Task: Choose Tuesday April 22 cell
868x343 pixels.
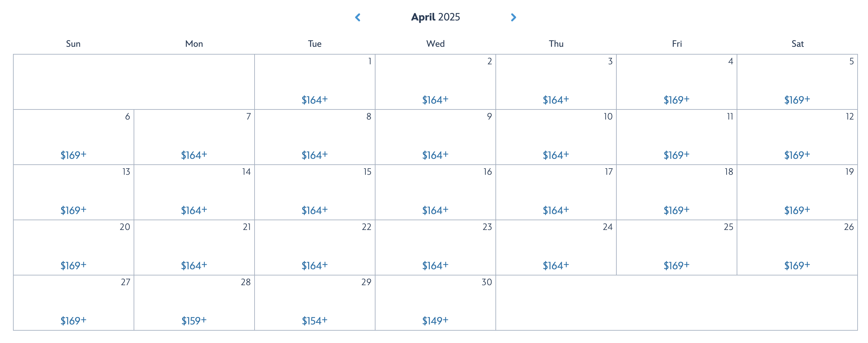Action: pos(315,248)
